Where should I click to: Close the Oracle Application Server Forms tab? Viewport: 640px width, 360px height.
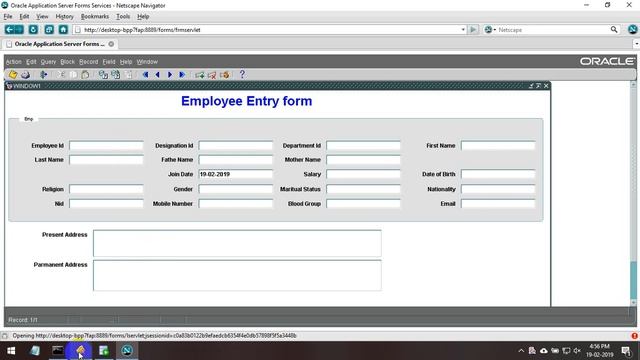click(111, 44)
